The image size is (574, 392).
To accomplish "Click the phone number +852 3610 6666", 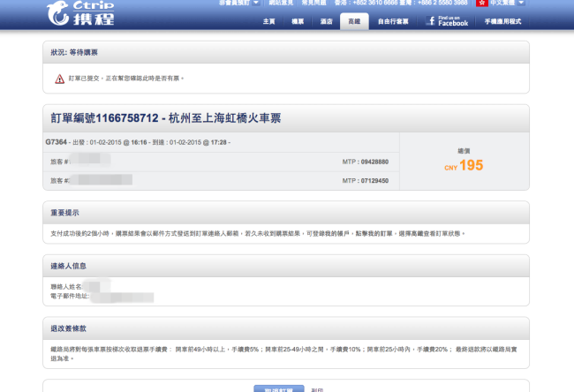I will (374, 3).
